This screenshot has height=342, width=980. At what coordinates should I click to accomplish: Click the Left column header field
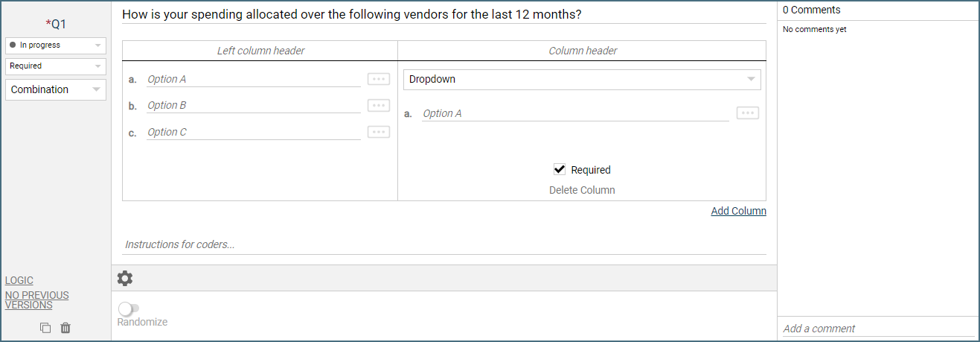coord(260,51)
